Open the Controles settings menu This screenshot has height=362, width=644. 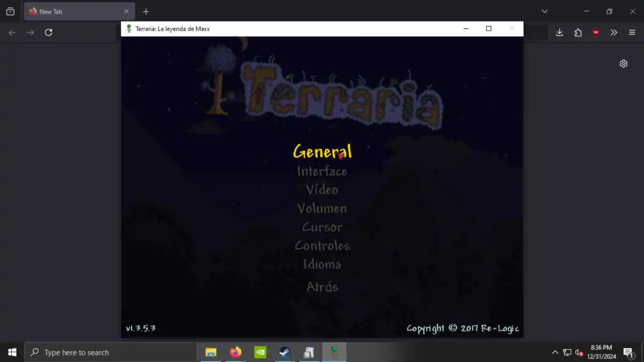[322, 246]
